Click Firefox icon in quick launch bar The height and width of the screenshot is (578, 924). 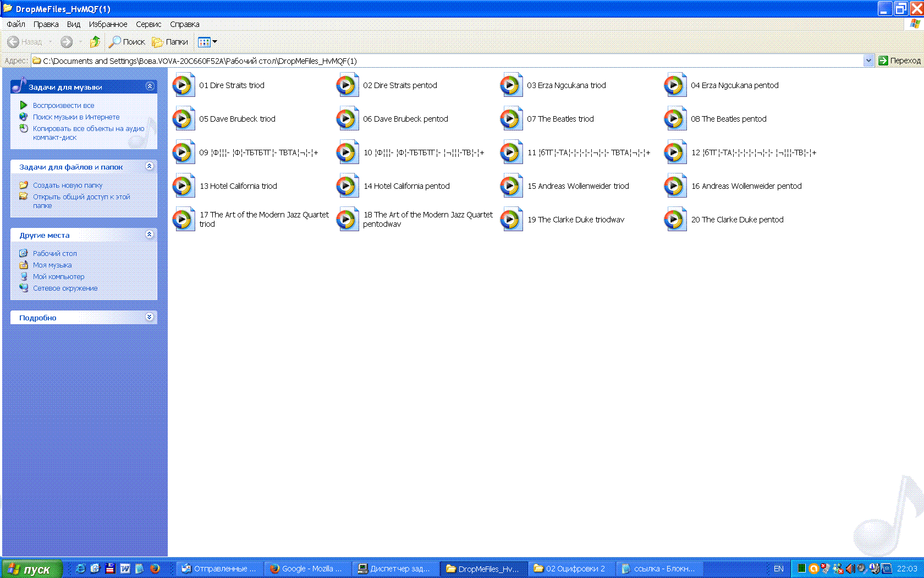[155, 569]
